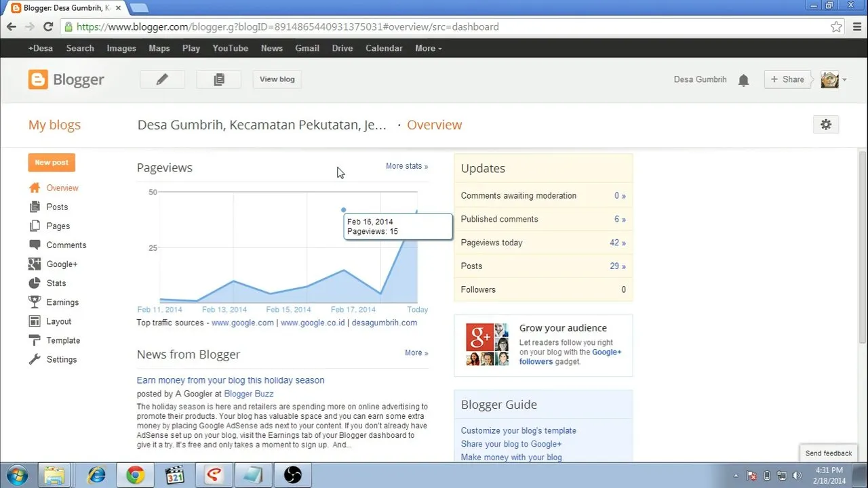Open Images in the Google bar

point(121,48)
